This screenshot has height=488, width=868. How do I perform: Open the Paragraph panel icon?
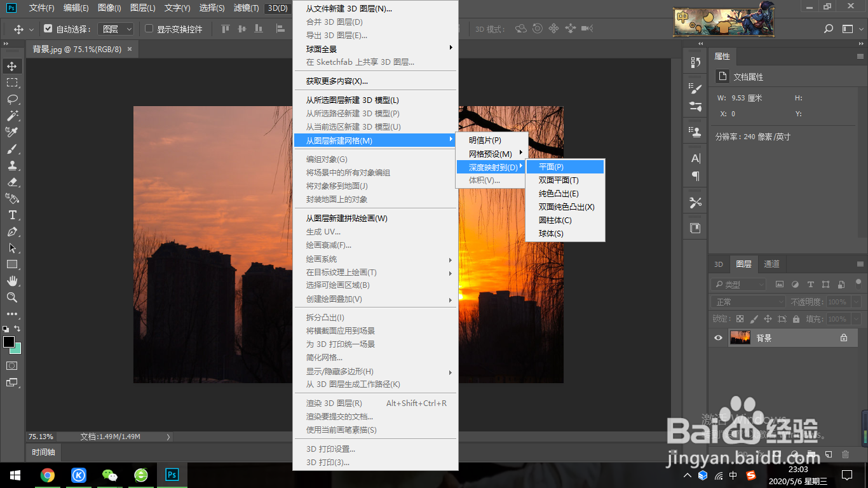coord(696,176)
